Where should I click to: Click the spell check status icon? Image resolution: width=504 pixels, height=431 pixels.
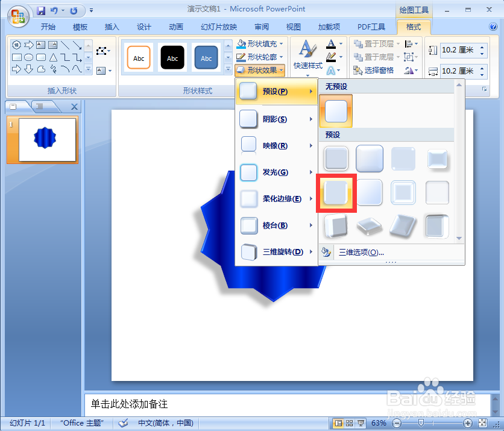123,423
